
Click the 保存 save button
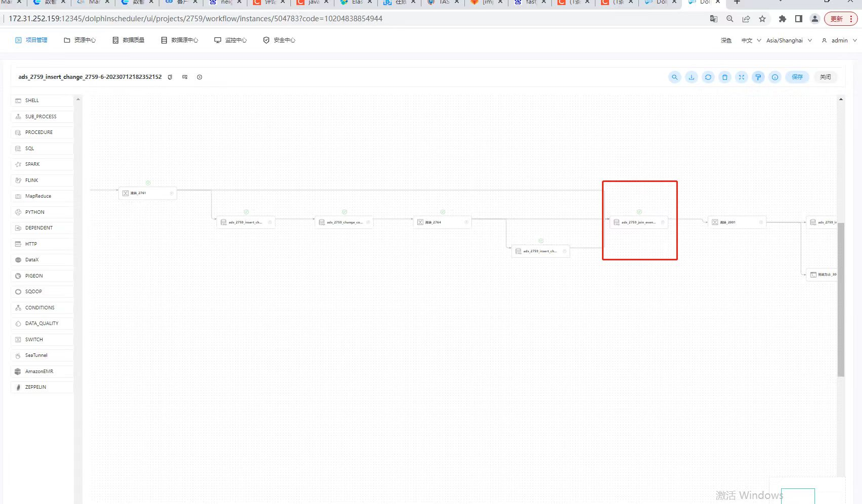click(x=797, y=77)
